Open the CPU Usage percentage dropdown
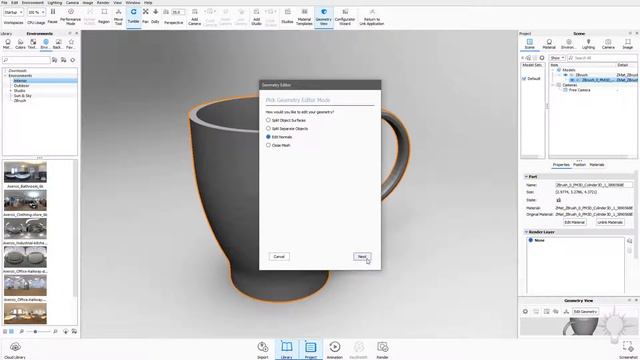Viewport: 640px width, 360px height. [x=36, y=13]
